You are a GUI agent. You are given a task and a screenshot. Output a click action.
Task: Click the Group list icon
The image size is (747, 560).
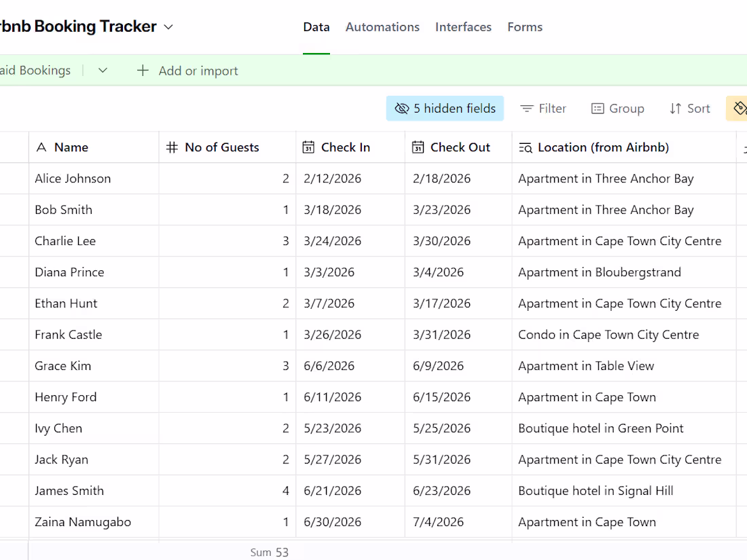(598, 109)
